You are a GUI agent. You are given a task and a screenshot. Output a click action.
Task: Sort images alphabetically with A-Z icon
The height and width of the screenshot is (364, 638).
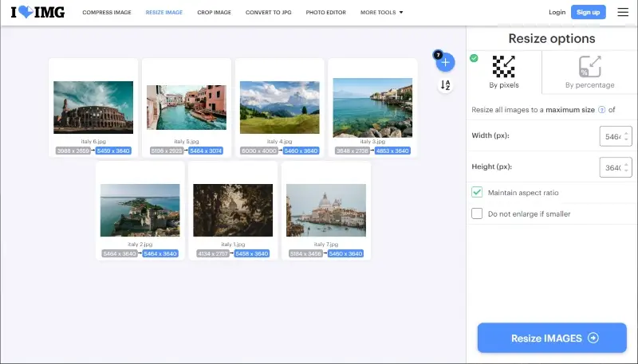coord(445,85)
